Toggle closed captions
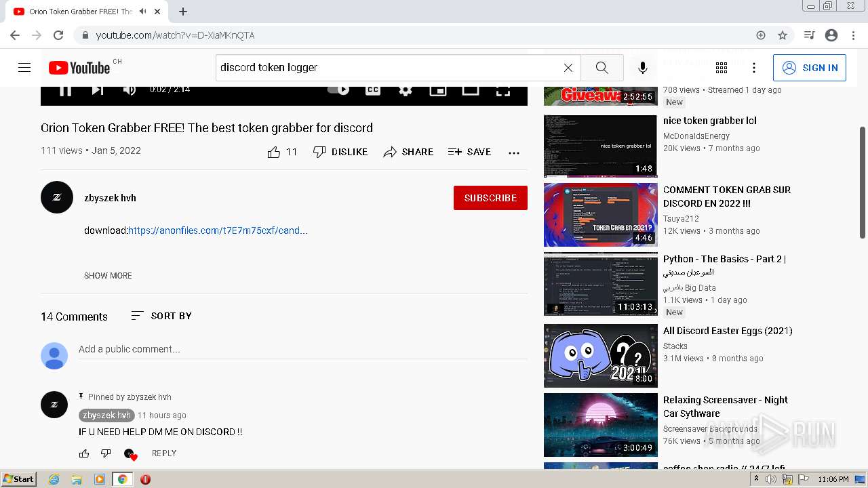This screenshot has height=488, width=868. [x=373, y=89]
